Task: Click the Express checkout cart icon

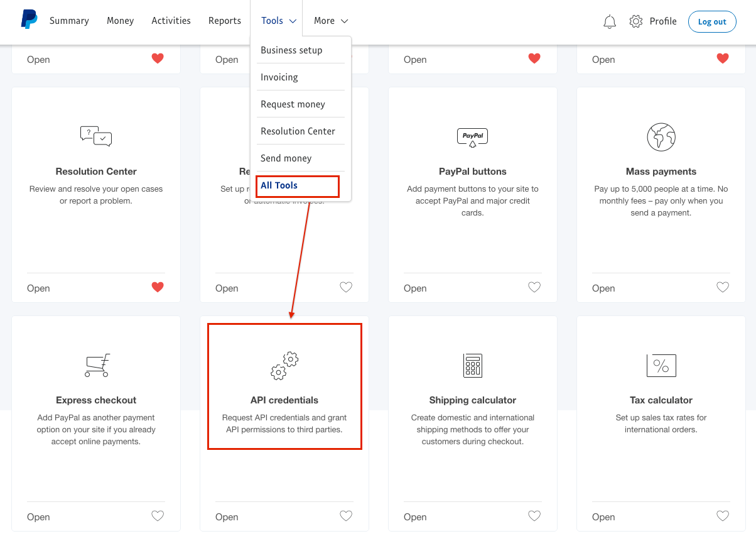Action: (97, 365)
